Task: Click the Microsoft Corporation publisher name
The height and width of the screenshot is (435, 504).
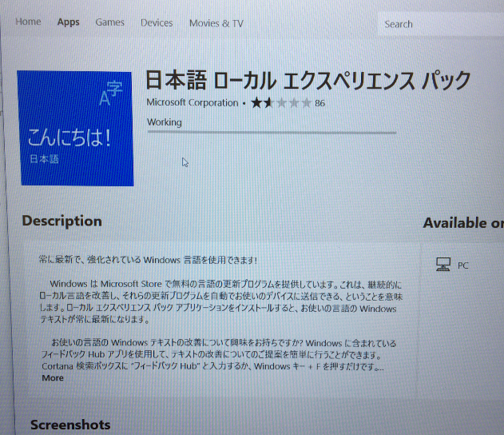Action: (x=192, y=102)
